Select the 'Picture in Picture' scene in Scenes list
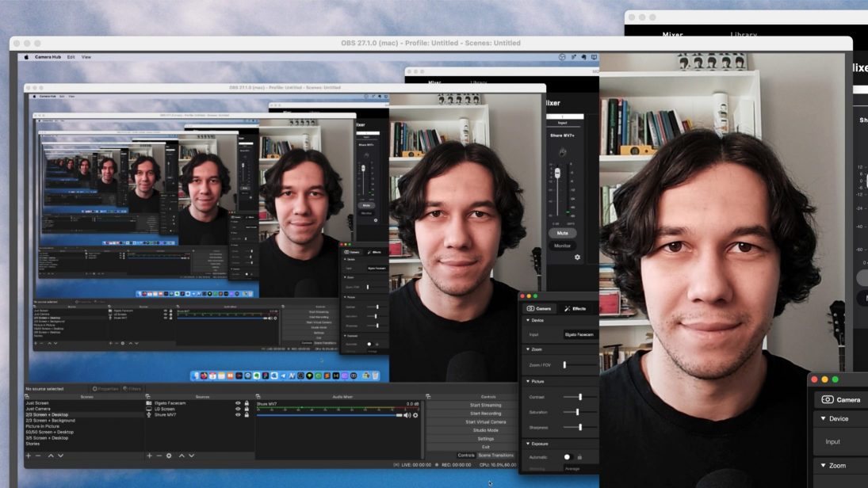The height and width of the screenshot is (488, 868). [x=43, y=426]
